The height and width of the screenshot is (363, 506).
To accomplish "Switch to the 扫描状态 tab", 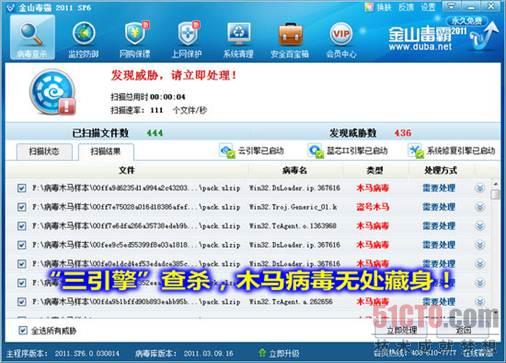I will click(44, 151).
